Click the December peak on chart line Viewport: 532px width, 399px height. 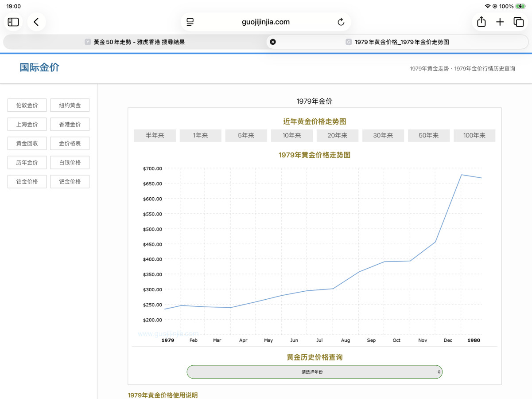coord(461,175)
